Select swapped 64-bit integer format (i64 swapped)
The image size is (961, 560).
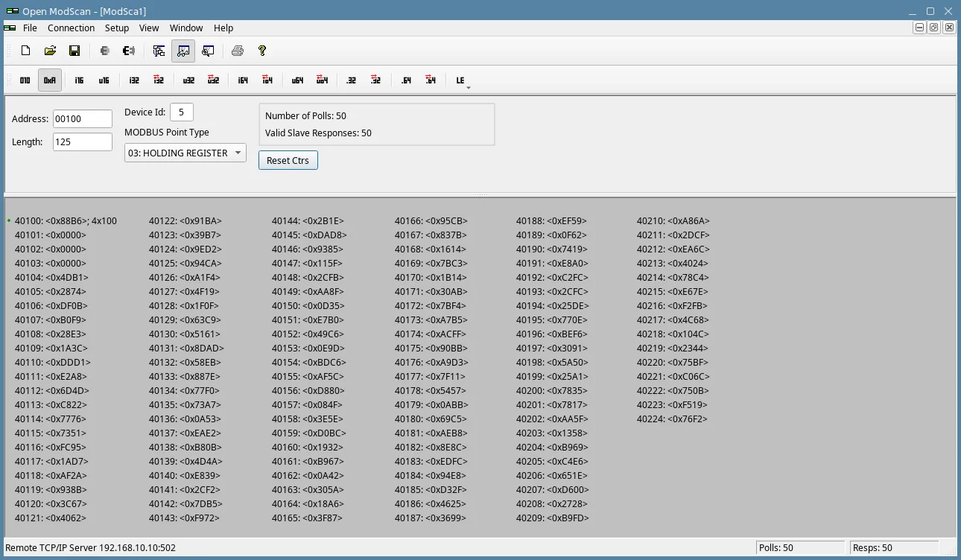267,80
